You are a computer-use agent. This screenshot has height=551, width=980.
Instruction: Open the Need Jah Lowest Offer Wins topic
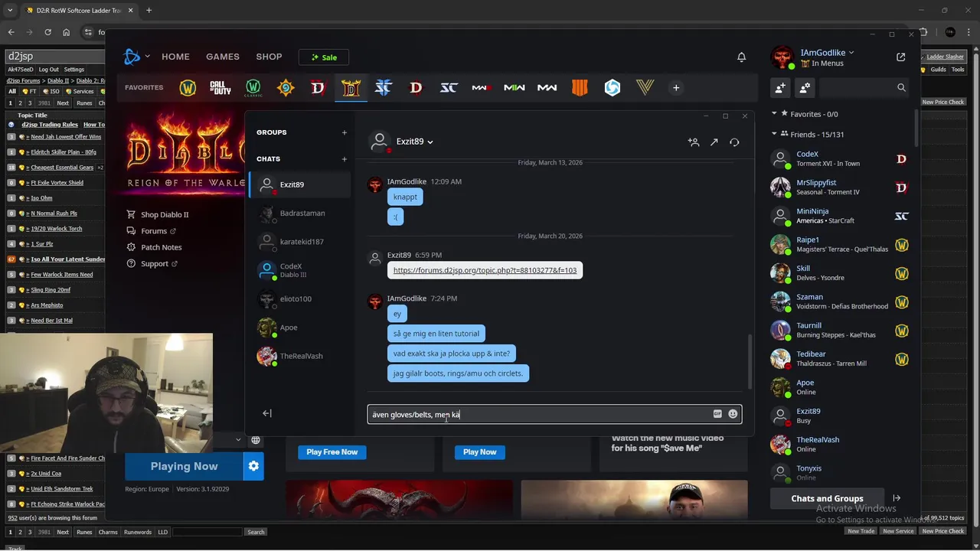pos(66,137)
